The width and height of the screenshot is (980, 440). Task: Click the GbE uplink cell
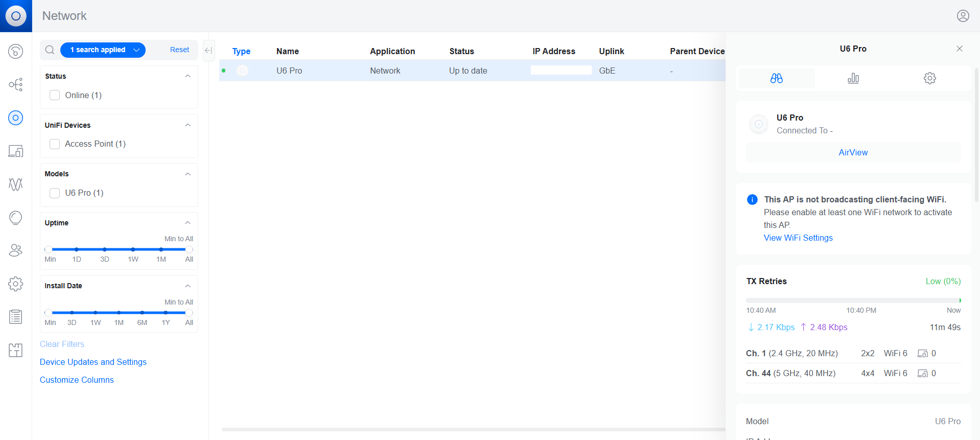(607, 71)
